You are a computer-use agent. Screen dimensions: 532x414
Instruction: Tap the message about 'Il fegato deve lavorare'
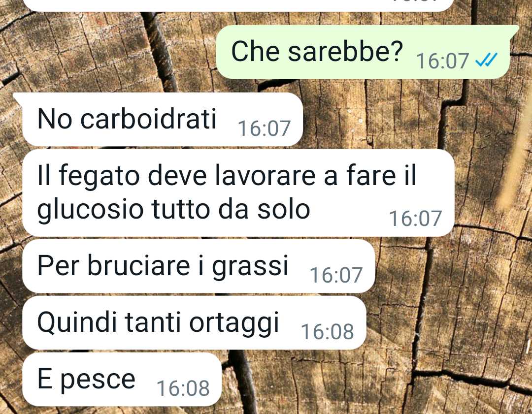click(238, 193)
